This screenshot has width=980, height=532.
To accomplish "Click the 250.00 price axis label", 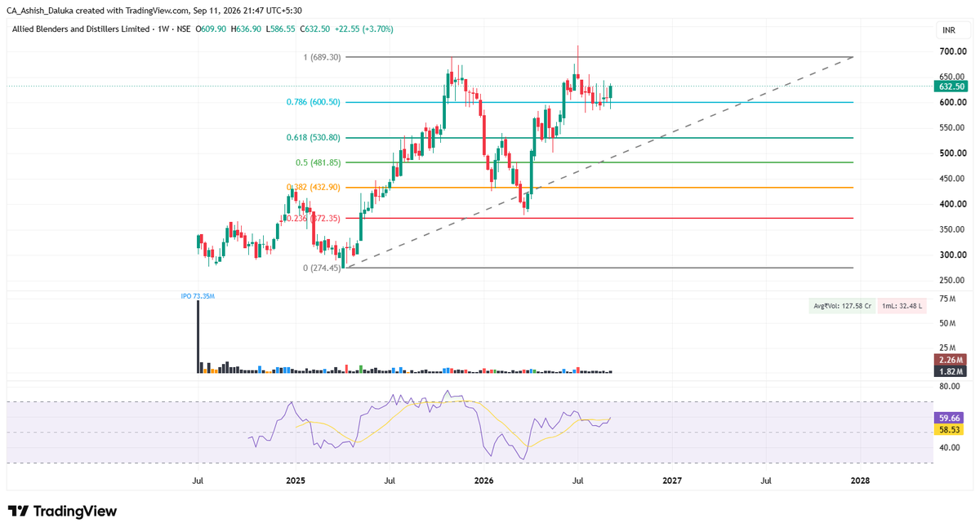I will pyautogui.click(x=951, y=281).
